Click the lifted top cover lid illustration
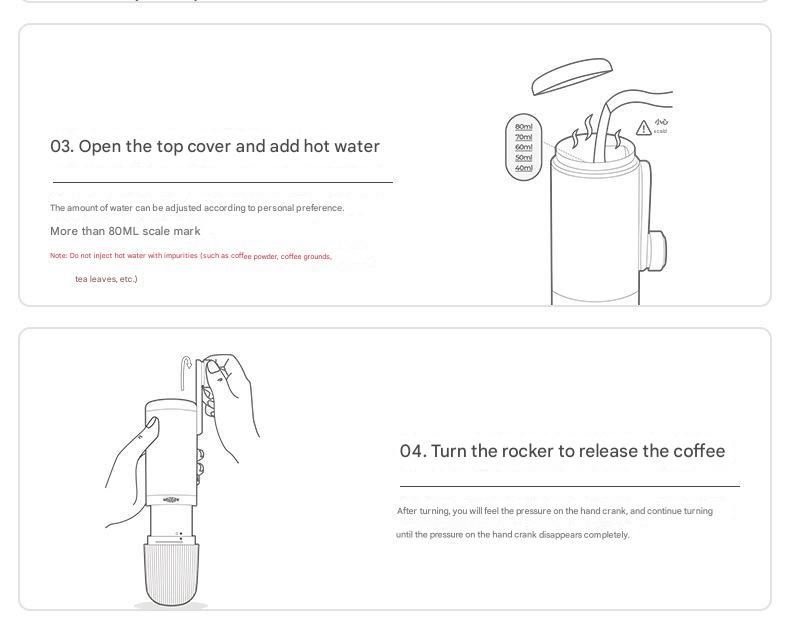The width and height of the screenshot is (790, 634). (572, 76)
